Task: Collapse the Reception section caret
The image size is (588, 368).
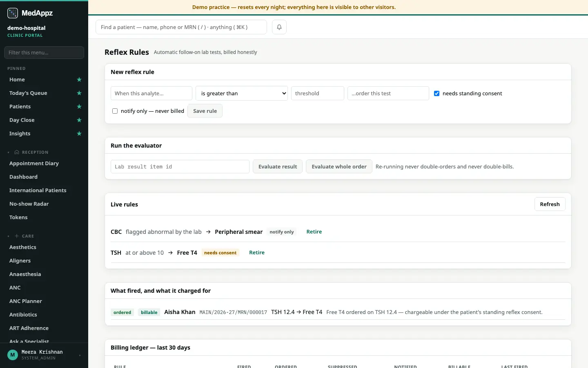Action: click(x=9, y=152)
